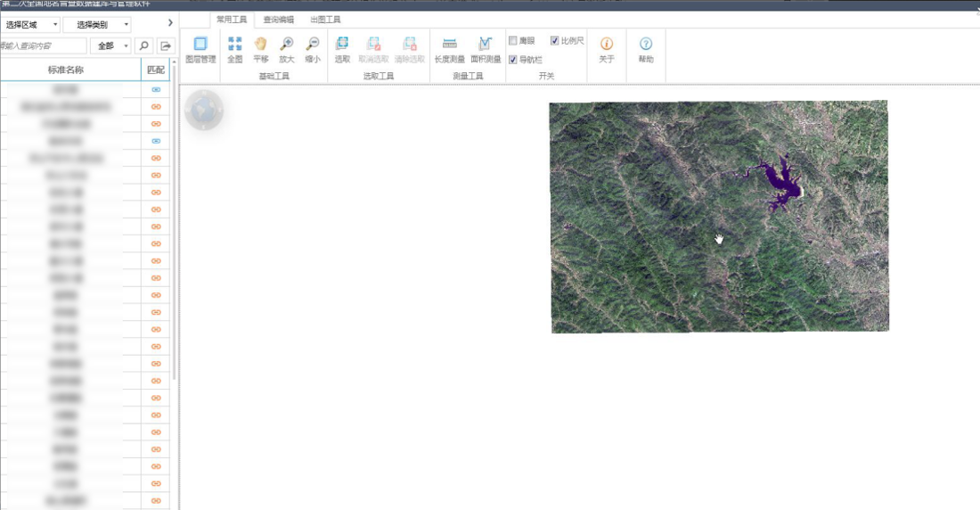980x510 pixels.
Task: Start the 面积测量 area measure tool
Action: pos(486,47)
